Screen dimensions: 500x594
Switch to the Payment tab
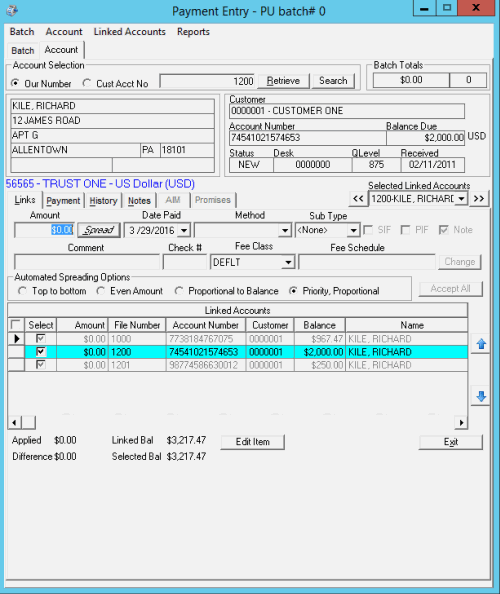pyautogui.click(x=63, y=201)
